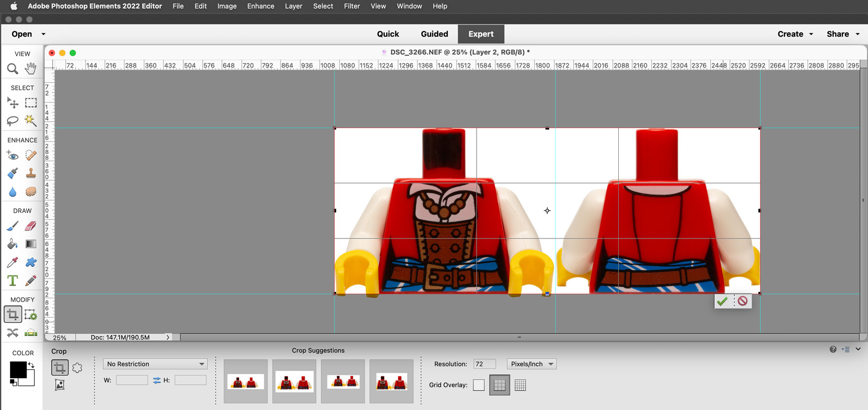Select the Blur droplet tool
The image size is (868, 410).
[x=13, y=191]
